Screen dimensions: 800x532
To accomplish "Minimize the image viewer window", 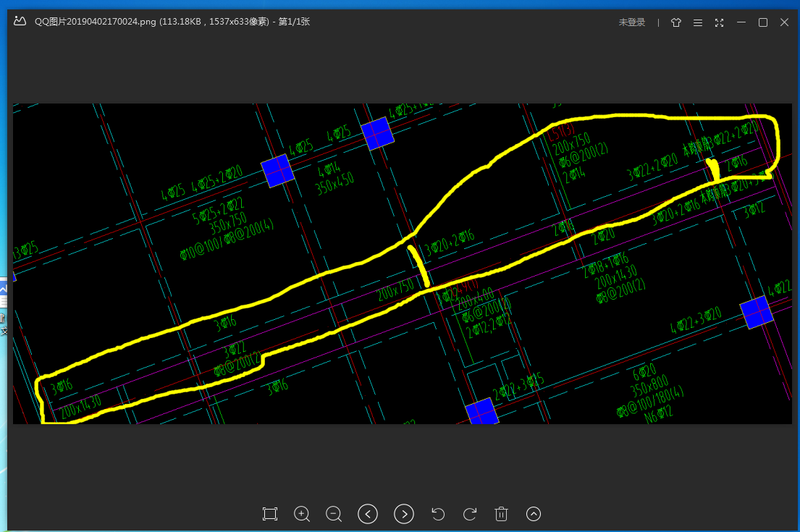I will (741, 22).
